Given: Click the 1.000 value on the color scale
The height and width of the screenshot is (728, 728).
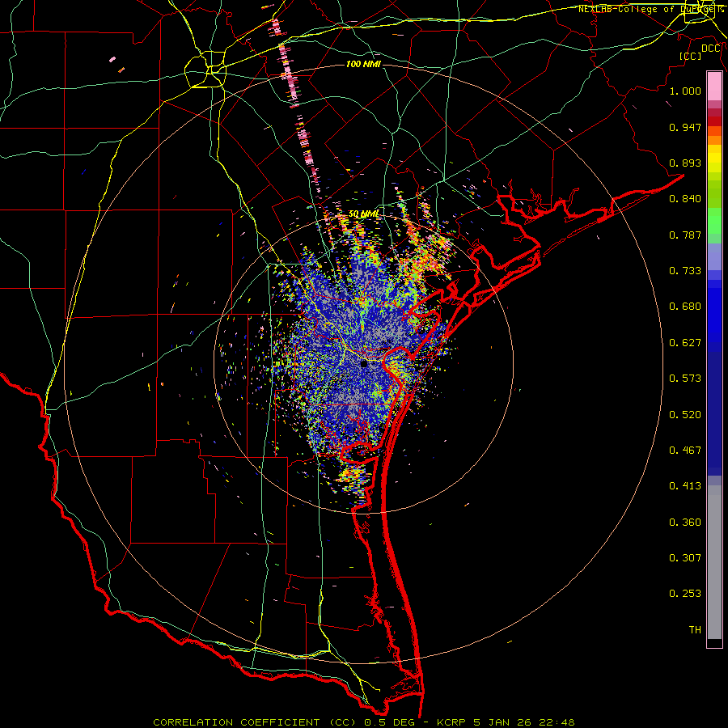Looking at the screenshot, I should (685, 91).
